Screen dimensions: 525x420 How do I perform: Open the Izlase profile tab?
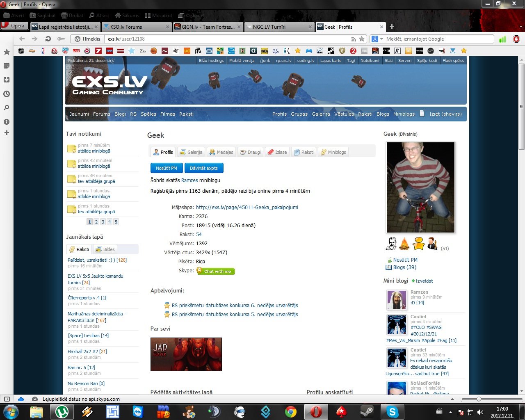277,152
